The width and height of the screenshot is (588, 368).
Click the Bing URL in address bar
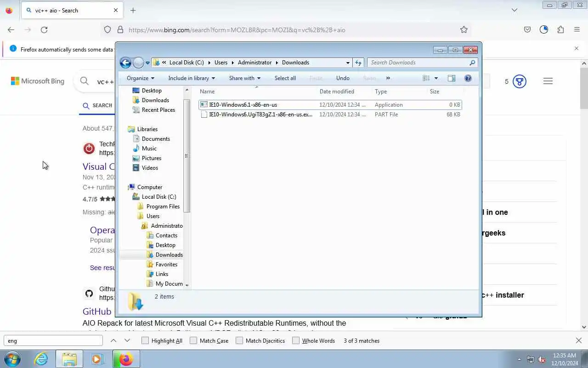237,30
